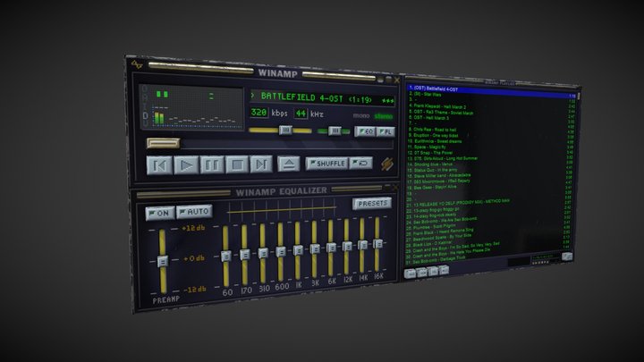This screenshot has width=644, height=362.
Task: Click the 6K band slider handle
Action: [331, 248]
